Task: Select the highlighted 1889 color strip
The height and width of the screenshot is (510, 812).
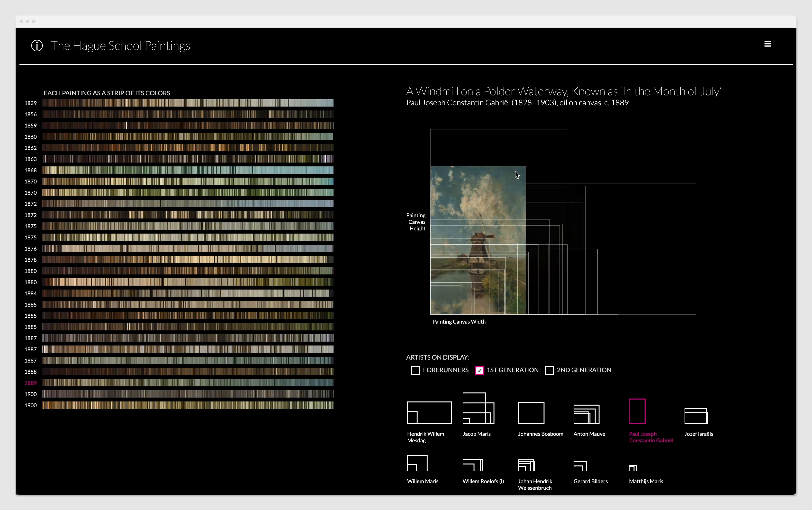Action: pyautogui.click(x=188, y=382)
